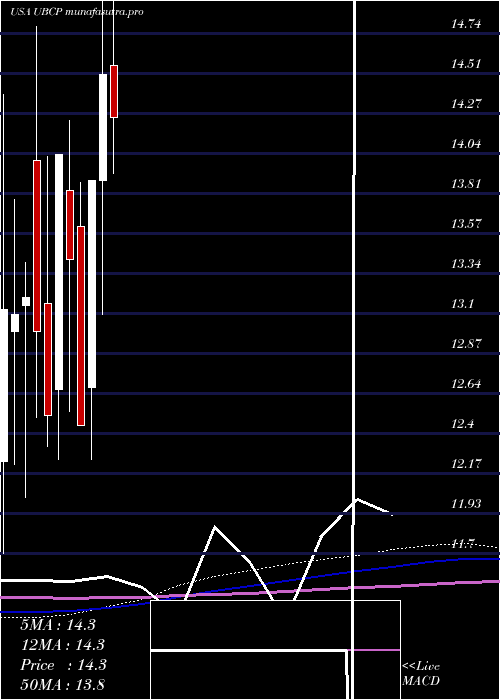This screenshot has height=700, width=500.
Task: Click the 12MA : 14.3 readout
Action: coord(62,645)
